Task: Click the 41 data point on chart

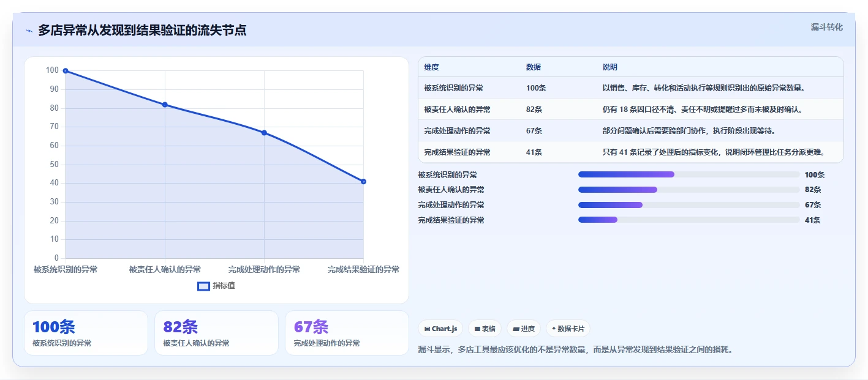Action: point(363,181)
